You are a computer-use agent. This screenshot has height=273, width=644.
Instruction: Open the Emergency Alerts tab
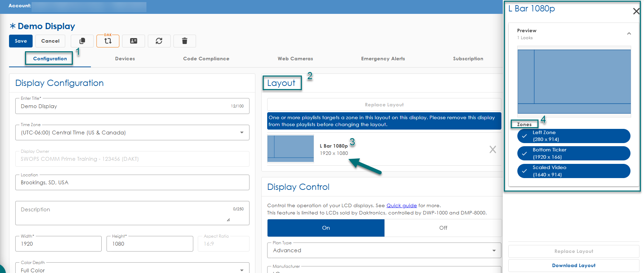click(383, 59)
